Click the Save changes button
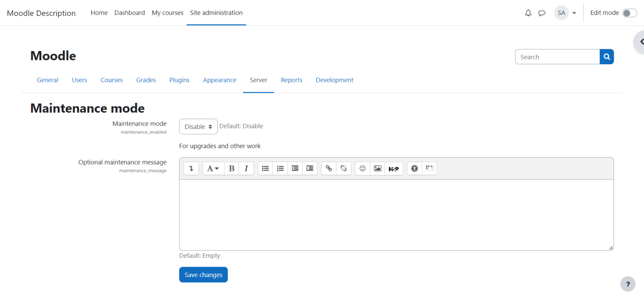This screenshot has width=644, height=298. 203,274
